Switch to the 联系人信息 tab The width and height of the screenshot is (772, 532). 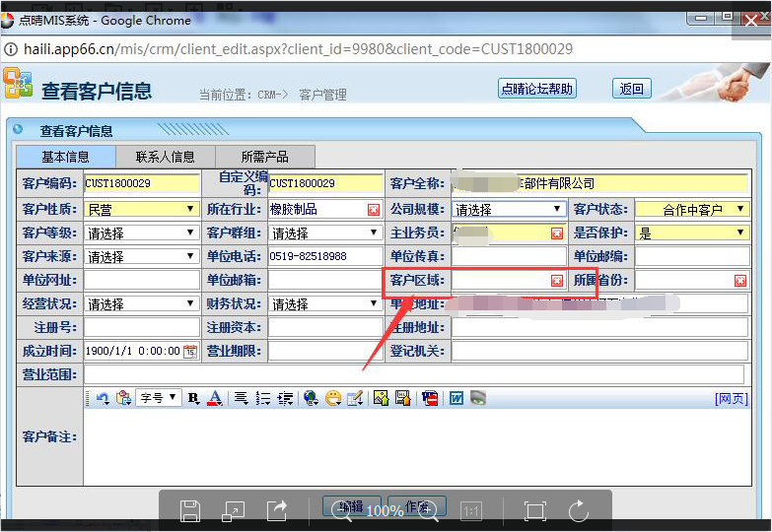click(x=165, y=157)
